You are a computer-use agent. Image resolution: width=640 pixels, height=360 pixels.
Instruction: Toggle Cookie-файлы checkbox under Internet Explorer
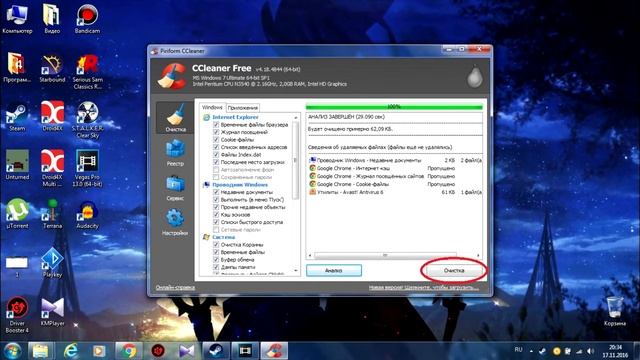[216, 140]
